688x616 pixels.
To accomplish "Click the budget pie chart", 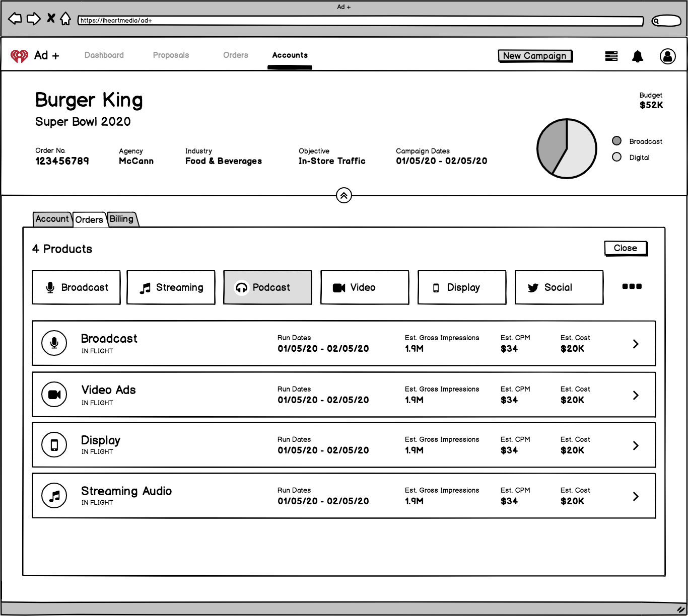I will (x=567, y=148).
